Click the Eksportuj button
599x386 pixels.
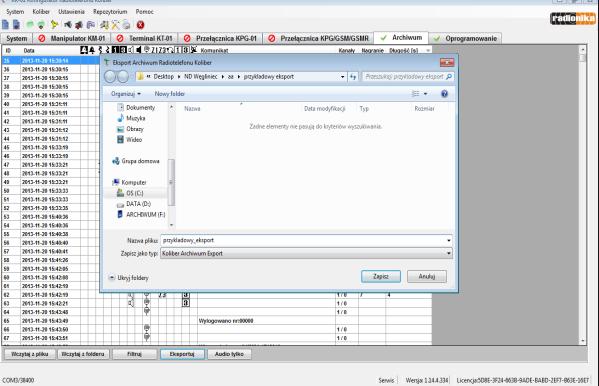tap(182, 354)
